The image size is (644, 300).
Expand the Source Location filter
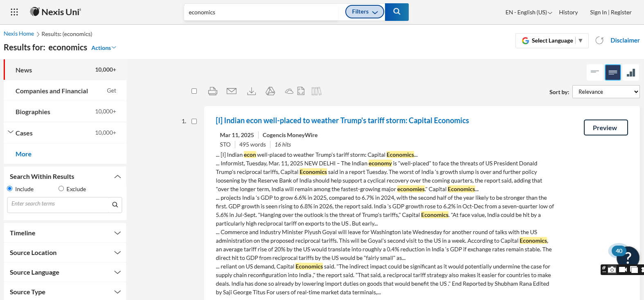65,253
